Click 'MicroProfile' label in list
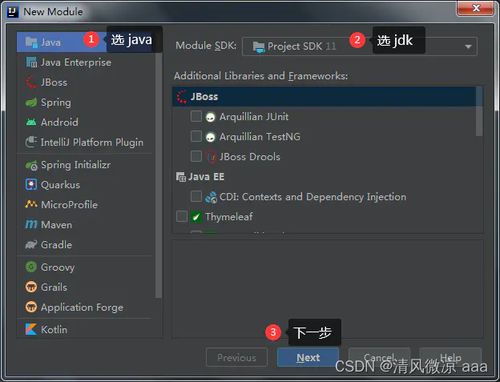 (69, 205)
